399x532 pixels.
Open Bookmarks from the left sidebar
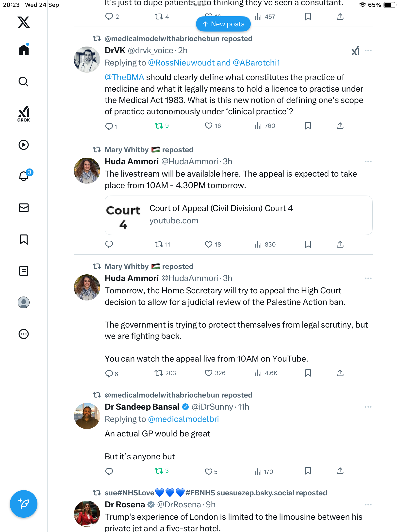pos(24,239)
